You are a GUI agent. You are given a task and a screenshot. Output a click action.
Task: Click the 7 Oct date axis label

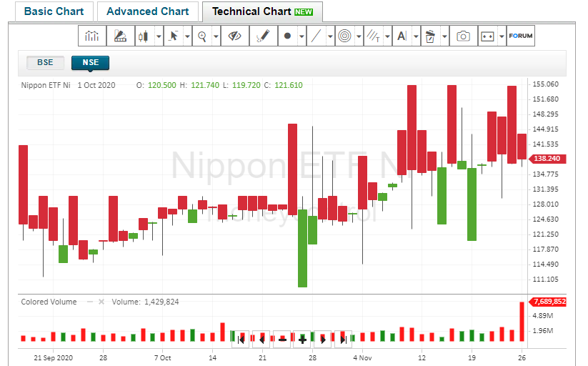pyautogui.click(x=162, y=357)
